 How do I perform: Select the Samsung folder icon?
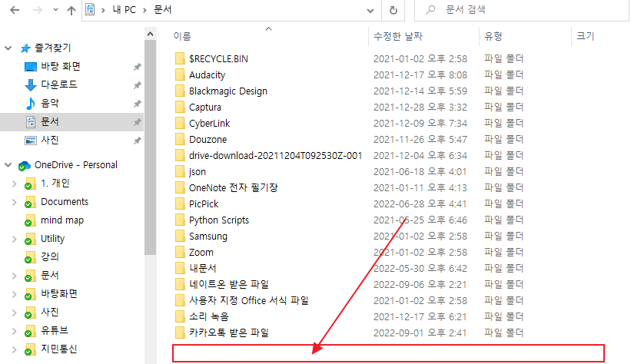click(180, 236)
